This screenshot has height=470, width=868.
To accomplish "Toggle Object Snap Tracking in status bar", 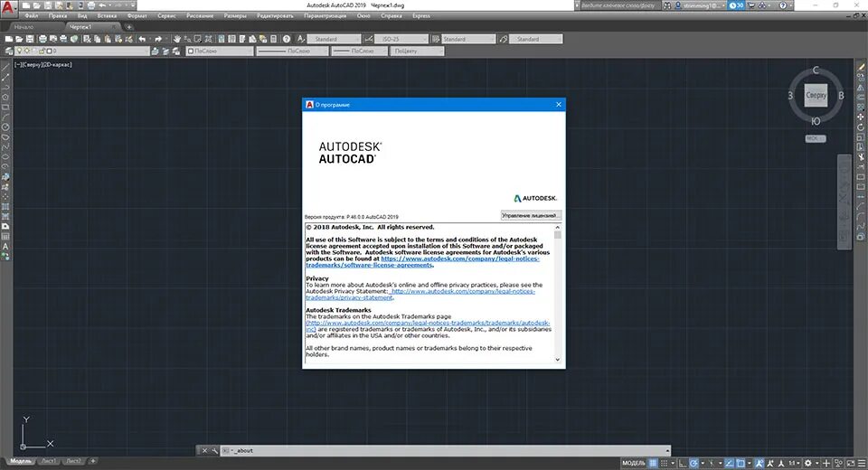I will (x=729, y=463).
